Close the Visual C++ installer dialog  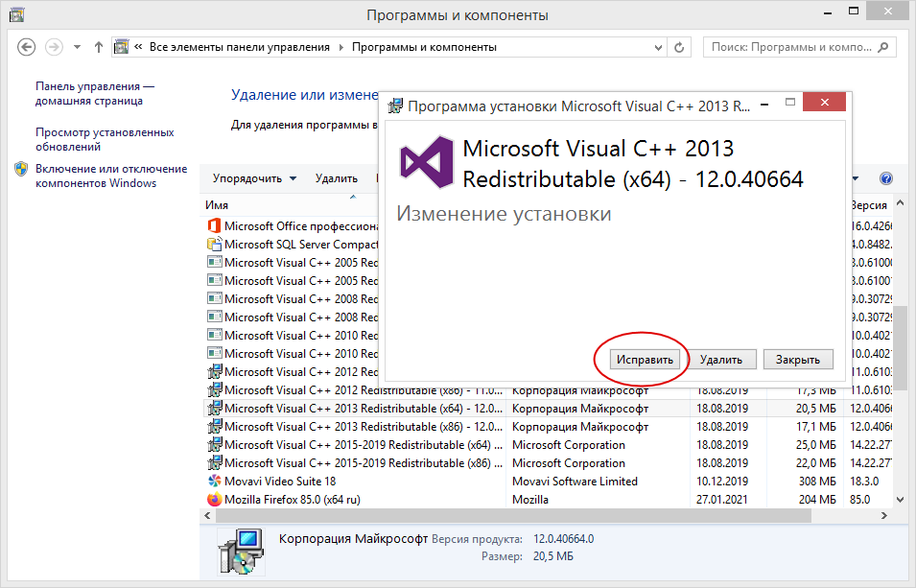coord(824,103)
